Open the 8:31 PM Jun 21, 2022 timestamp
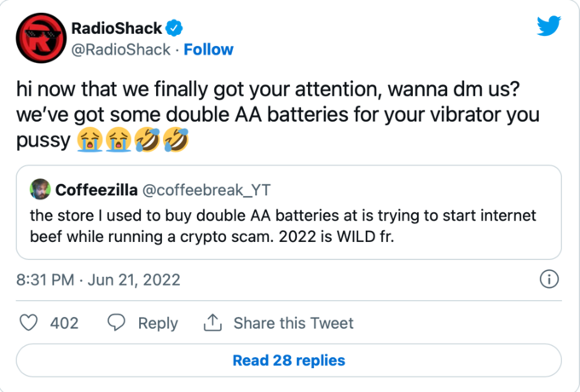Image resolution: width=580 pixels, height=392 pixels. point(98,280)
